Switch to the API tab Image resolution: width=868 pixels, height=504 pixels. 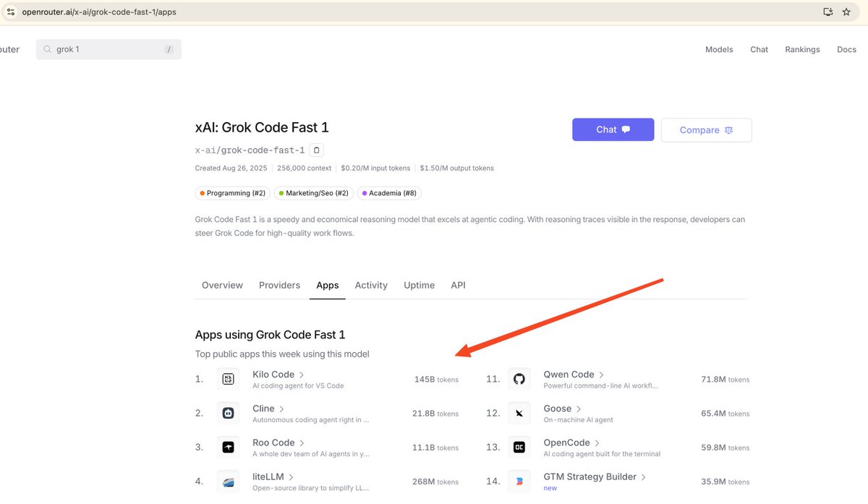[458, 285]
